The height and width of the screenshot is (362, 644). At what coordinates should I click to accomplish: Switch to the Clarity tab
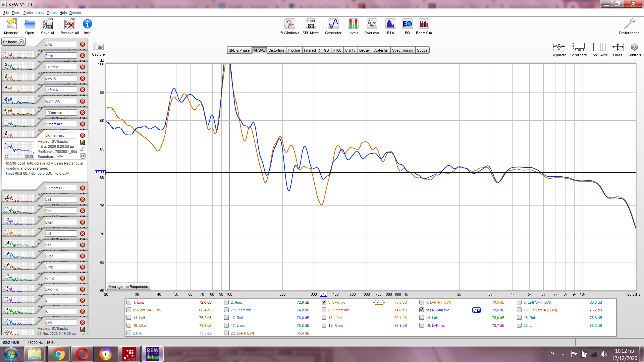350,50
